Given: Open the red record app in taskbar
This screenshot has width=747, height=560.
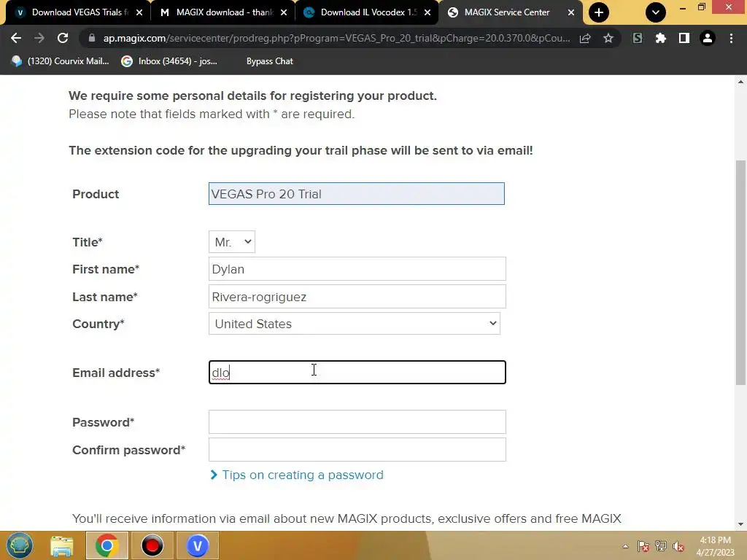Looking at the screenshot, I should tap(152, 545).
